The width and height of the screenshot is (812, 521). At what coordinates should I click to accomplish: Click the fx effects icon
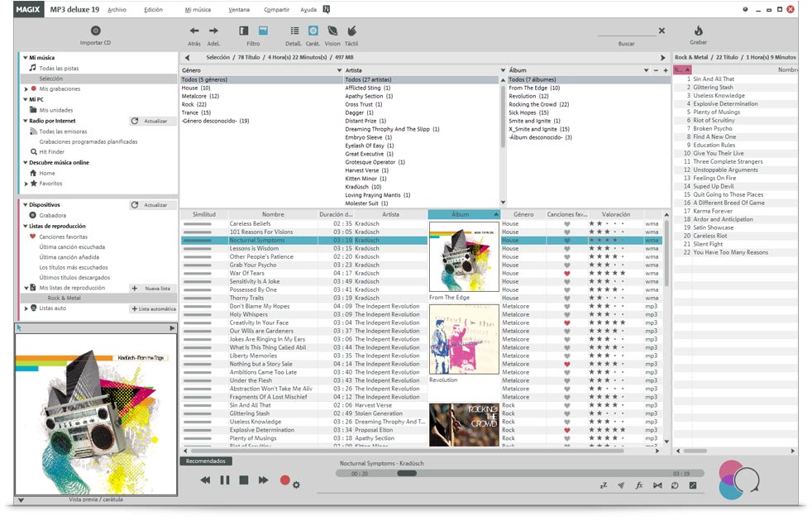click(639, 485)
